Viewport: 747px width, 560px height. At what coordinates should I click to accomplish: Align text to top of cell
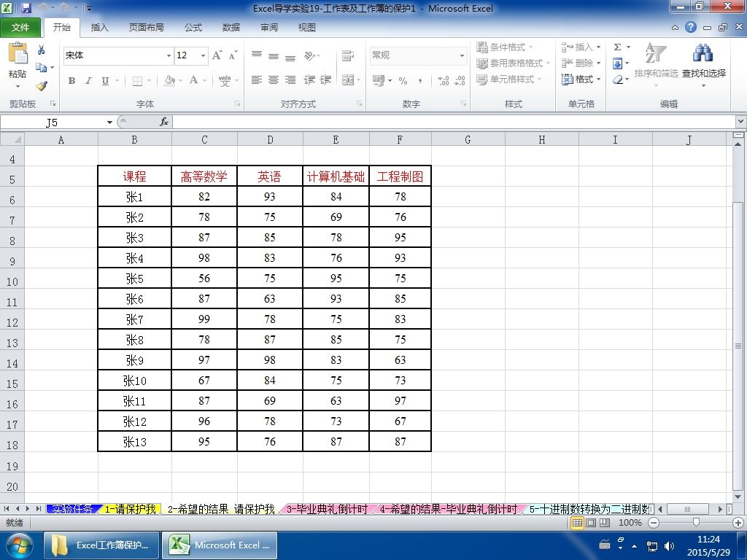tap(257, 55)
